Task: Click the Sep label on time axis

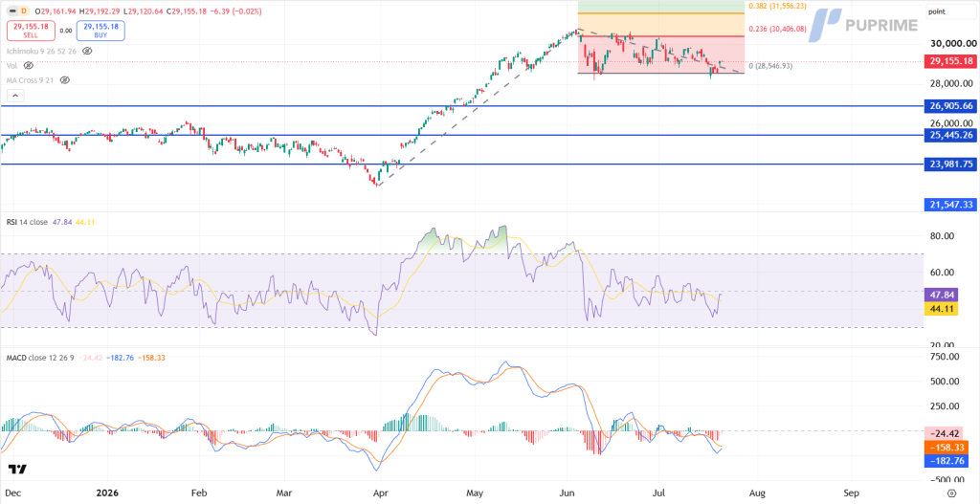Action: 851,493
